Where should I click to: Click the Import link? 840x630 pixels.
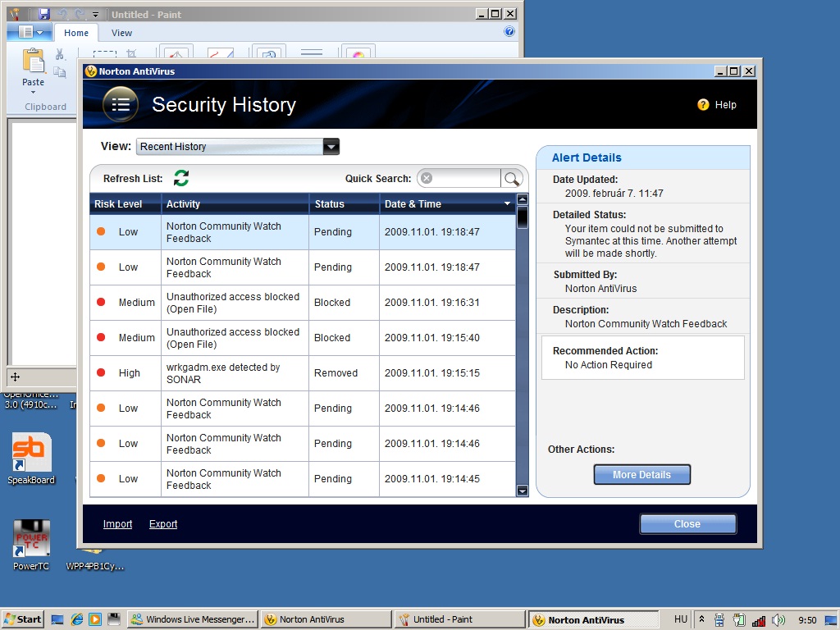pos(117,524)
